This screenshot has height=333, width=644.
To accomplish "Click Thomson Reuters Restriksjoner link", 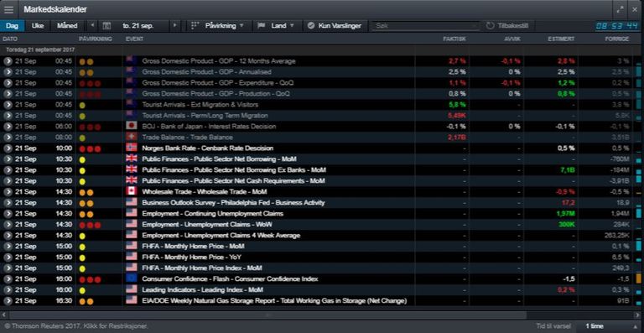I will pyautogui.click(x=75, y=326).
